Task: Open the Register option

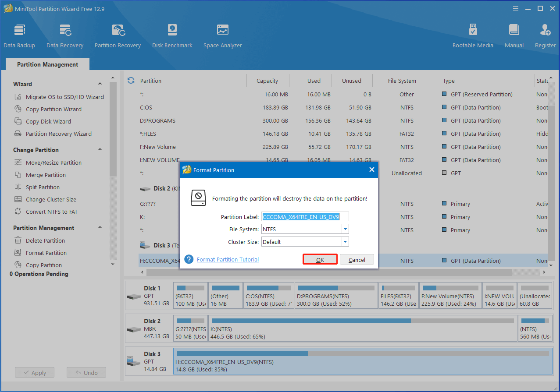Action: 546,36
